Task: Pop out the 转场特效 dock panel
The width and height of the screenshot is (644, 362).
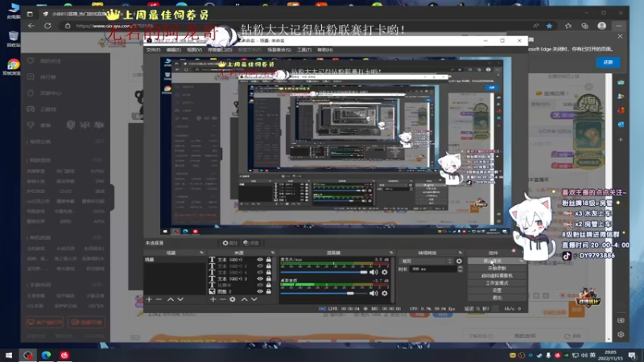Action: point(460,253)
